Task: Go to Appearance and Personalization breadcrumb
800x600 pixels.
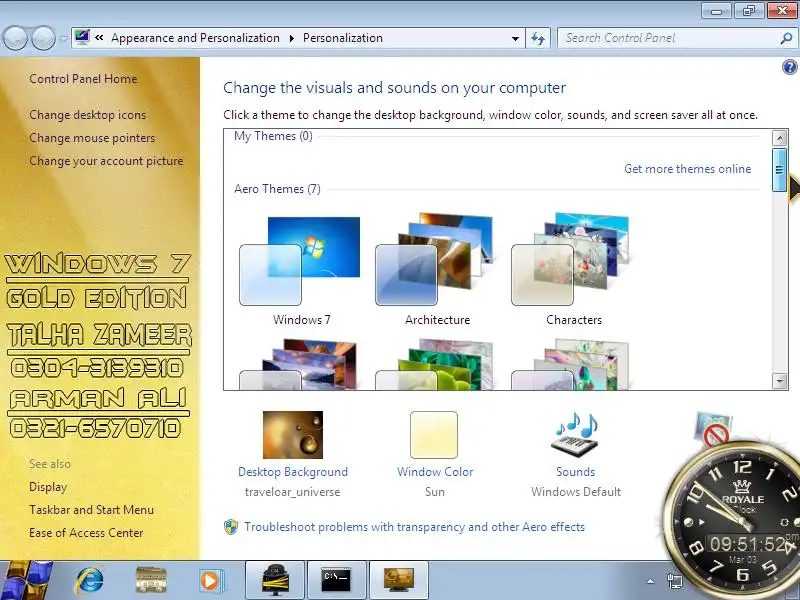Action: pyautogui.click(x=195, y=38)
